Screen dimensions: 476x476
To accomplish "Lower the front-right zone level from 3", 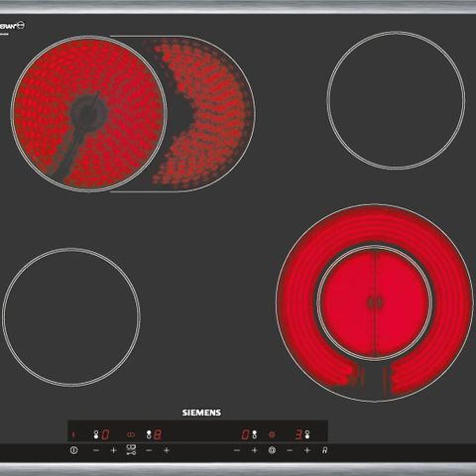I will coord(290,450).
